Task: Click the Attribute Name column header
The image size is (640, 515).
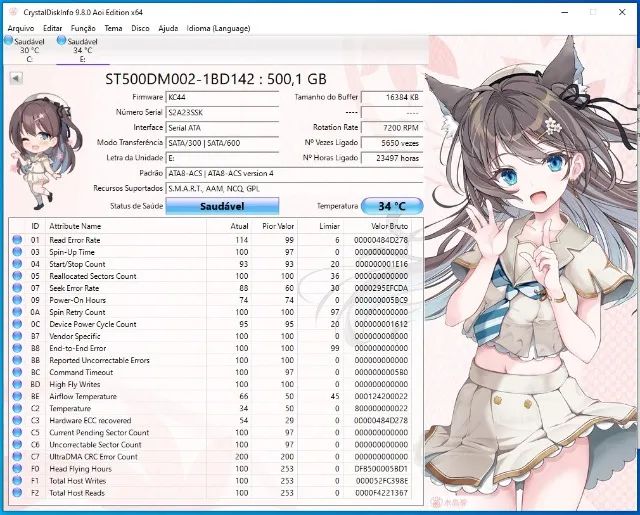Action: coord(126,226)
